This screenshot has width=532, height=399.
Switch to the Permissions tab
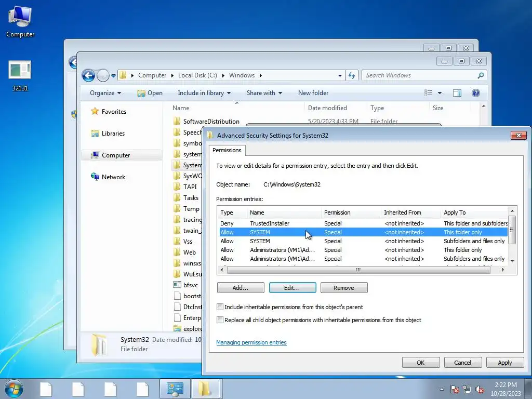(227, 150)
